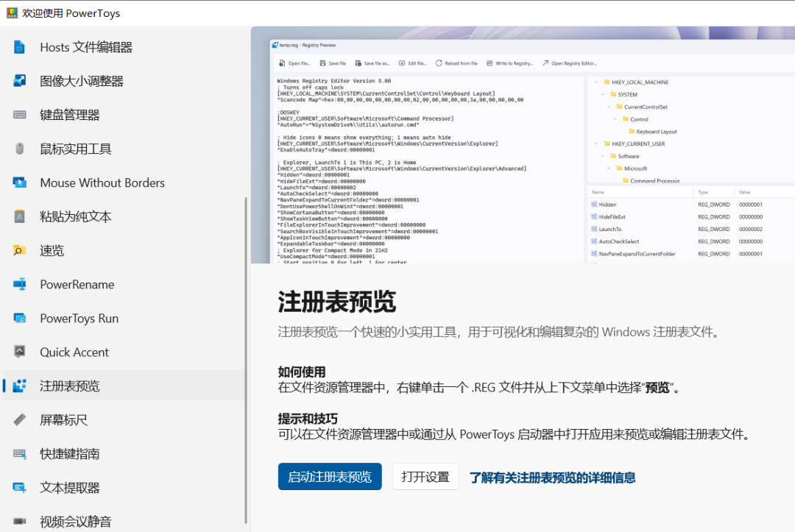The width and height of the screenshot is (795, 532).
Task: Click the 注册表预览 heading text
Action: [x=336, y=302]
